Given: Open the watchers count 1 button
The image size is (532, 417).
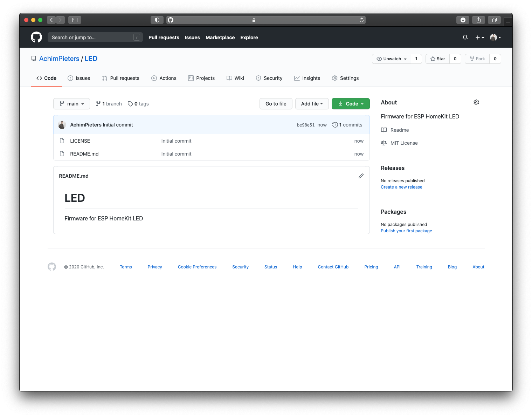Looking at the screenshot, I should 416,59.
